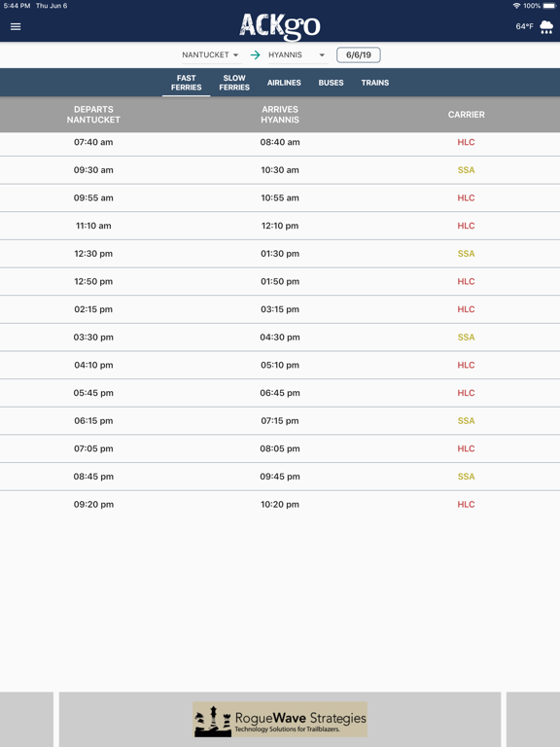Open HLC carrier link for 09:20 pm ferry

(x=467, y=505)
